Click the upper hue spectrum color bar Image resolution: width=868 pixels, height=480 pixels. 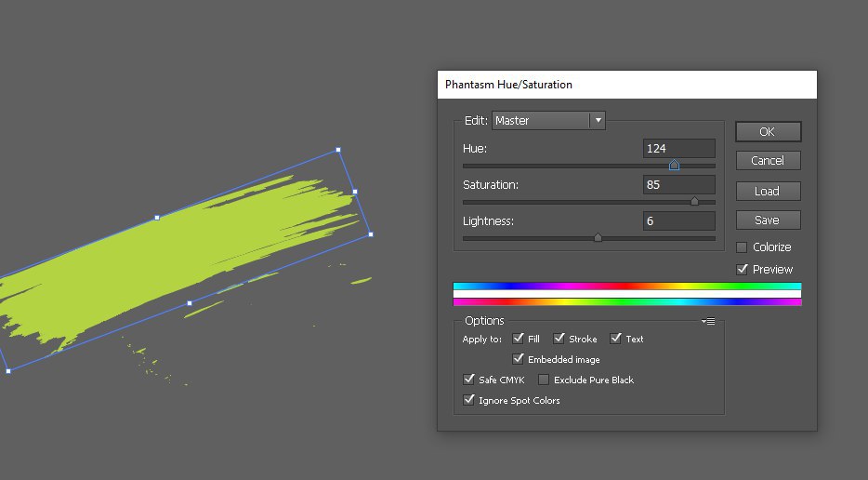[x=627, y=286]
